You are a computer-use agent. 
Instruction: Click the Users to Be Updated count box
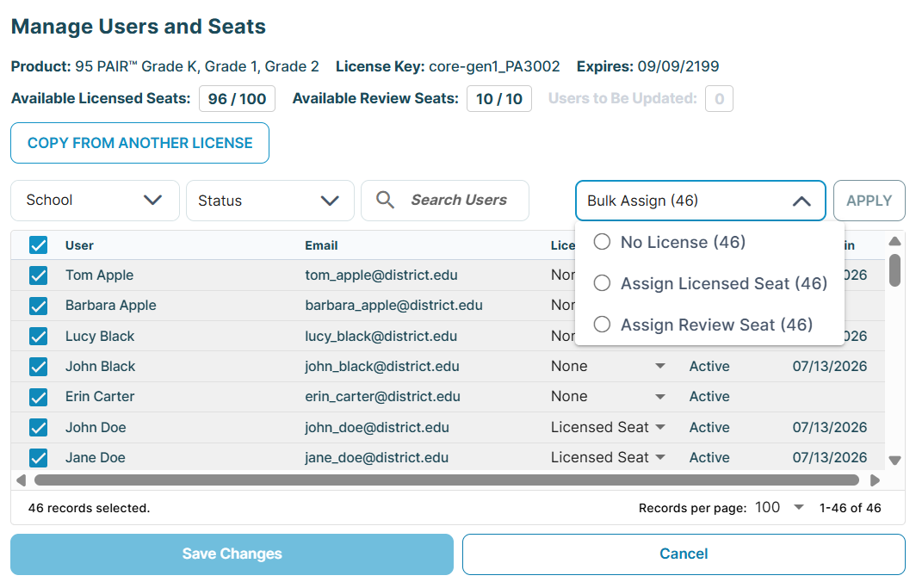click(719, 99)
